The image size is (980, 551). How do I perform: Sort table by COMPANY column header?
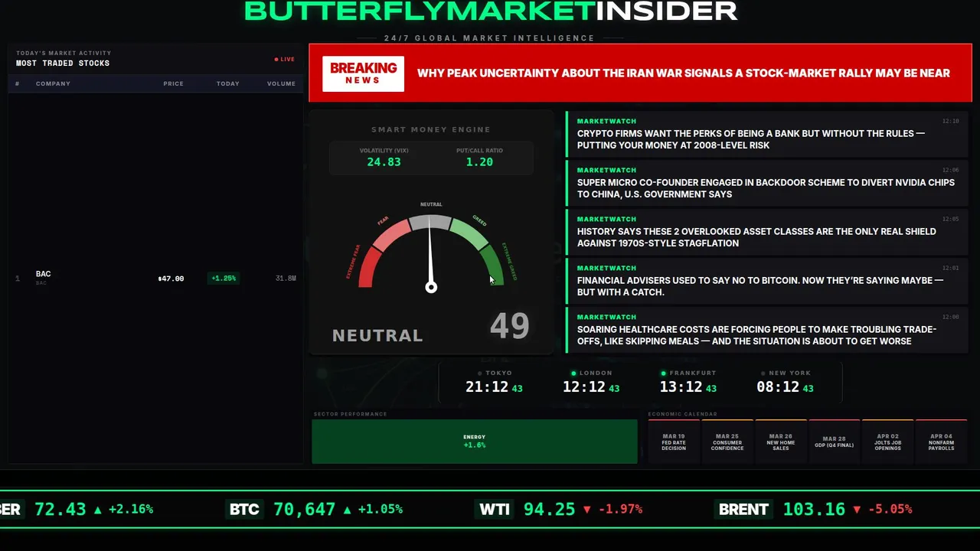[53, 83]
